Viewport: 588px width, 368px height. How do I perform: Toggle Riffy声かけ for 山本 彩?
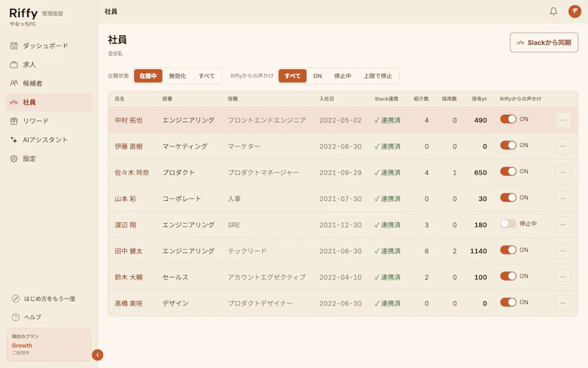[508, 197]
